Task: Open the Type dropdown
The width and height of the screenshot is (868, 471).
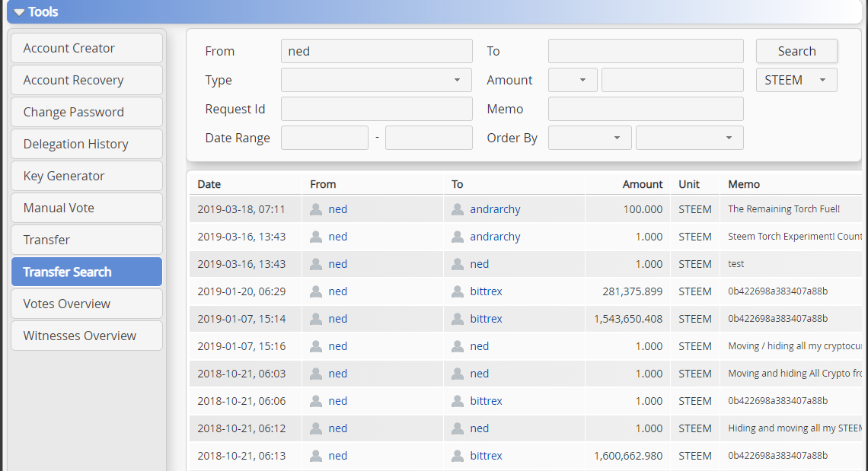Action: [x=376, y=80]
